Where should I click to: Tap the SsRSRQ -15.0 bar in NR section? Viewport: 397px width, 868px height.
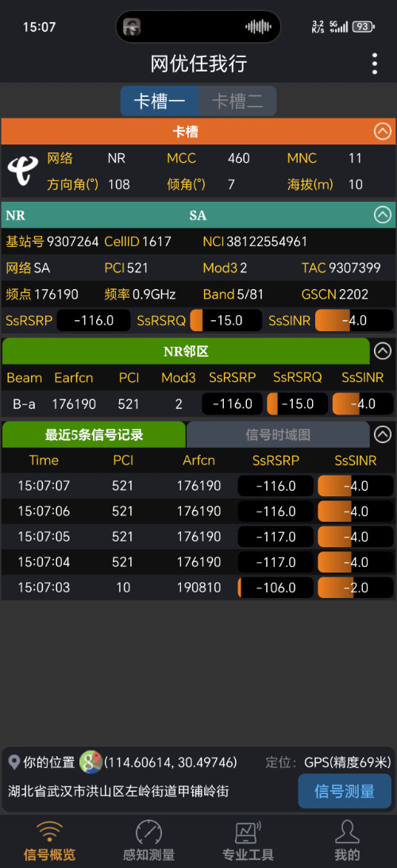226,321
